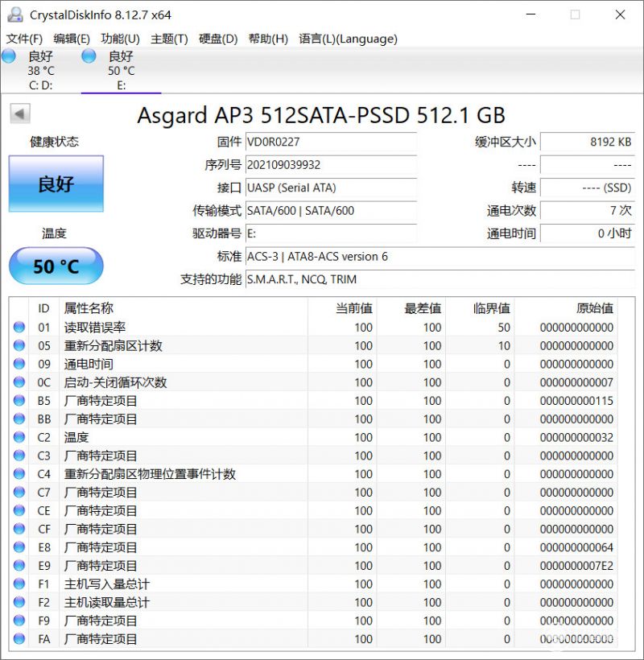Switch to the E: disk tab

click(x=122, y=70)
